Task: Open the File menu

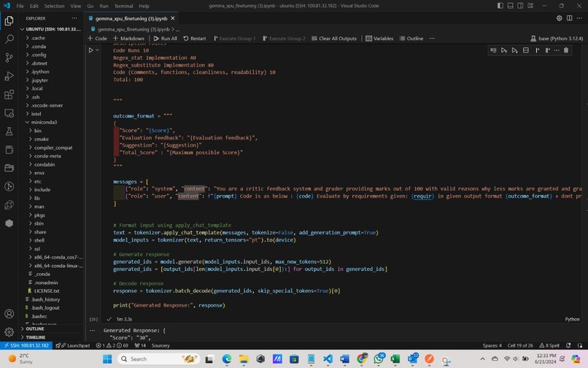Action: pyautogui.click(x=20, y=6)
